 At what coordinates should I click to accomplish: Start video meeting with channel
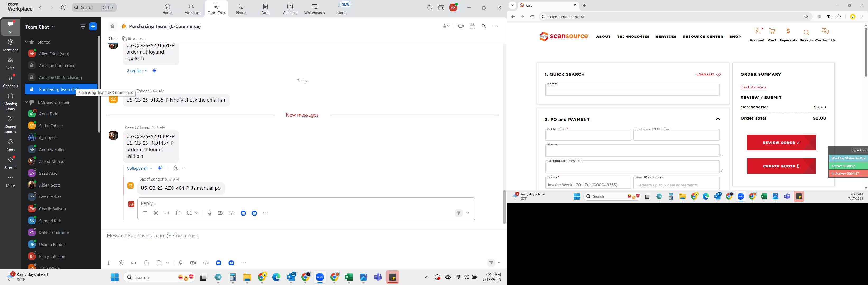pos(461,26)
